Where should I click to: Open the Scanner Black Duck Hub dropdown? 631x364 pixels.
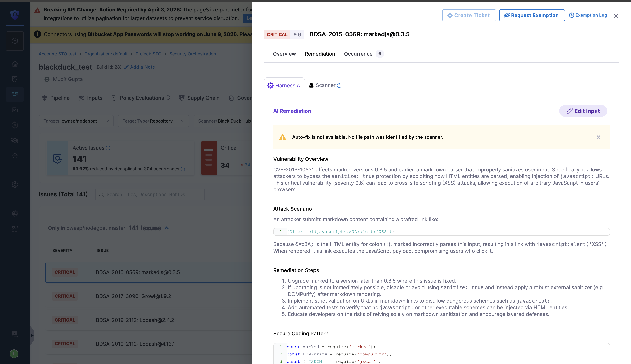click(x=223, y=121)
